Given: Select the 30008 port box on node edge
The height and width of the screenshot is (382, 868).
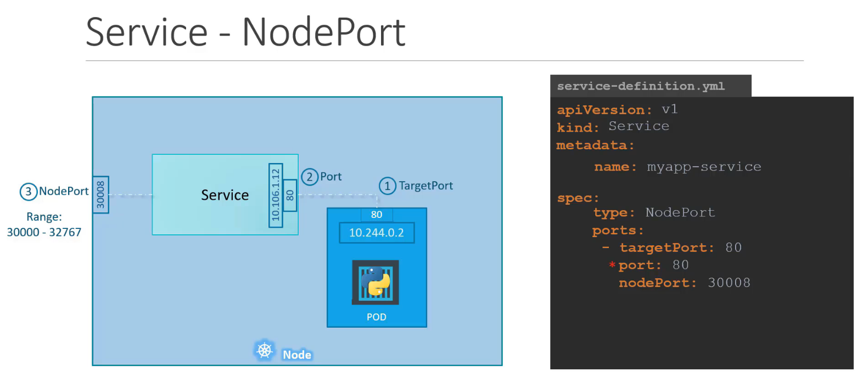Looking at the screenshot, I should [x=100, y=195].
